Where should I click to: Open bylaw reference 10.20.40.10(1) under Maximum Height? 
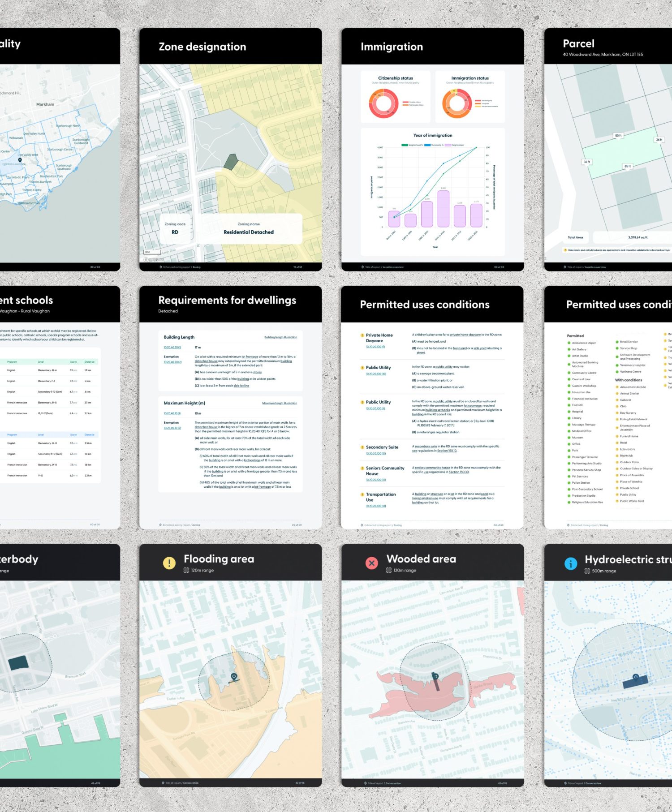click(172, 413)
